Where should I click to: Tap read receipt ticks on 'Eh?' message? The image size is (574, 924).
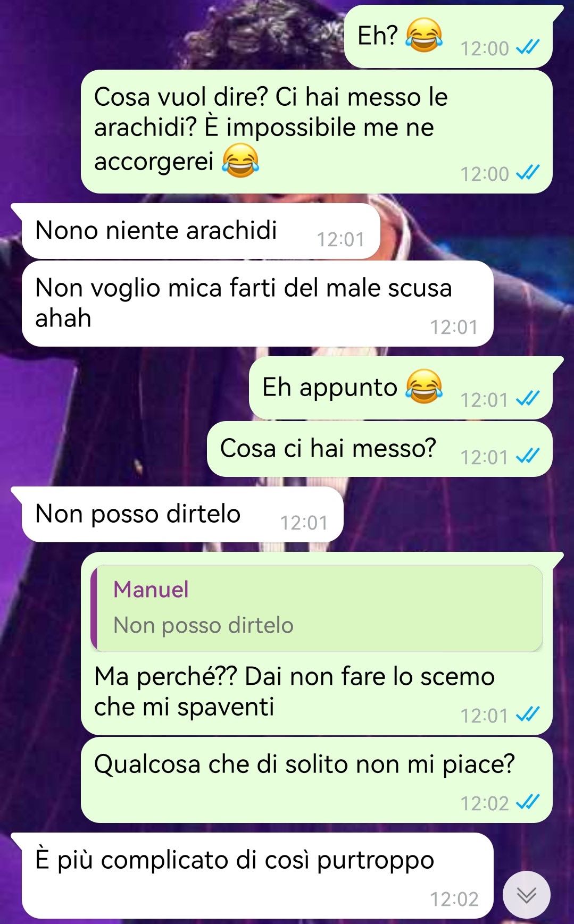click(528, 48)
